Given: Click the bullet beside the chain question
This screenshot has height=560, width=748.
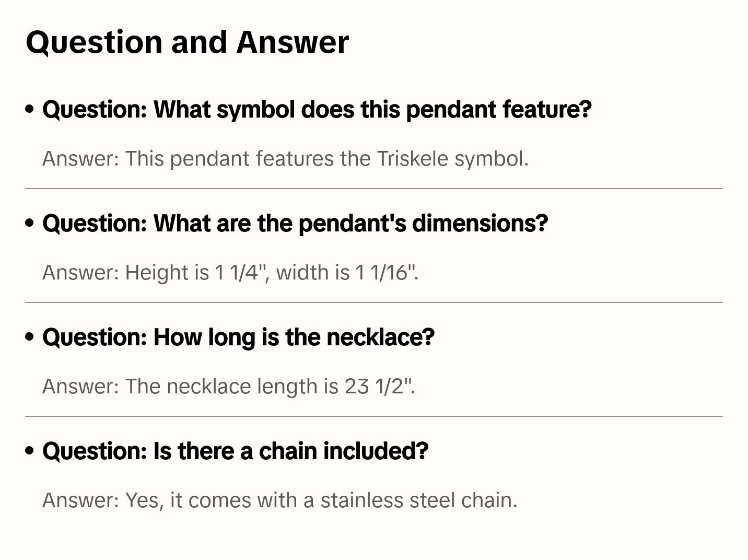Looking at the screenshot, I should point(30,451).
